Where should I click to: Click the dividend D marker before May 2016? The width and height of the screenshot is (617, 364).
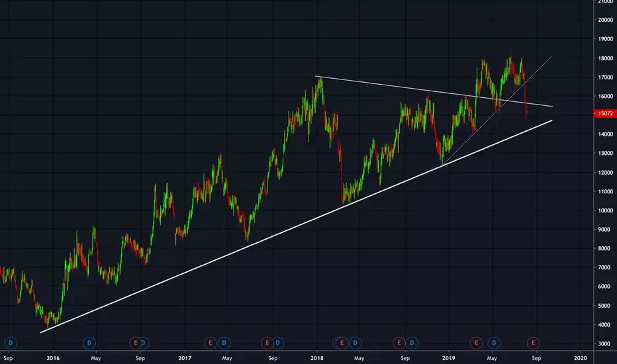(89, 343)
